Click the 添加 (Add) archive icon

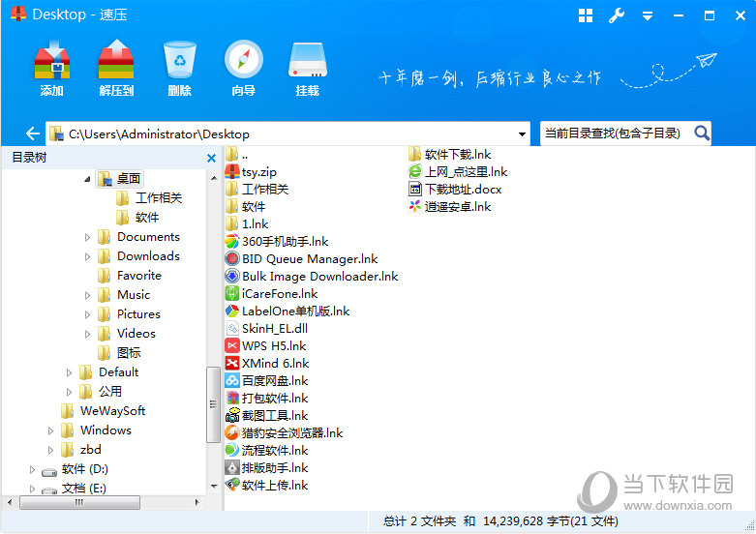pos(52,60)
